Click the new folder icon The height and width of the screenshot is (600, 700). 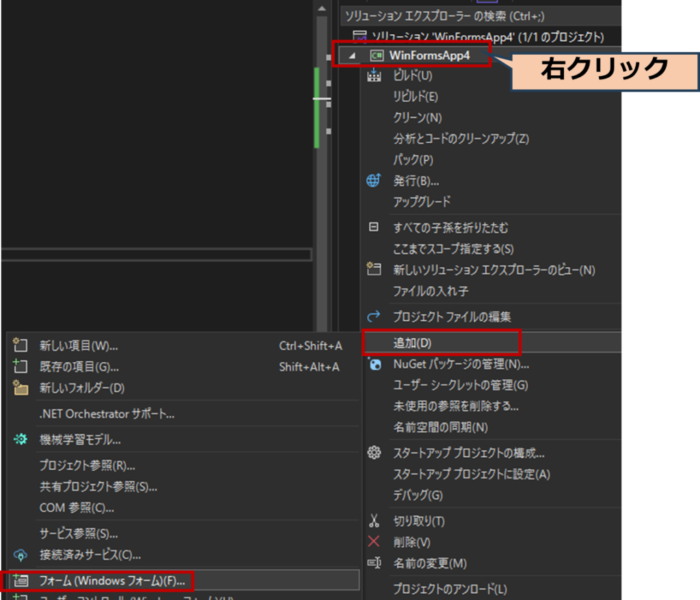pyautogui.click(x=20, y=387)
